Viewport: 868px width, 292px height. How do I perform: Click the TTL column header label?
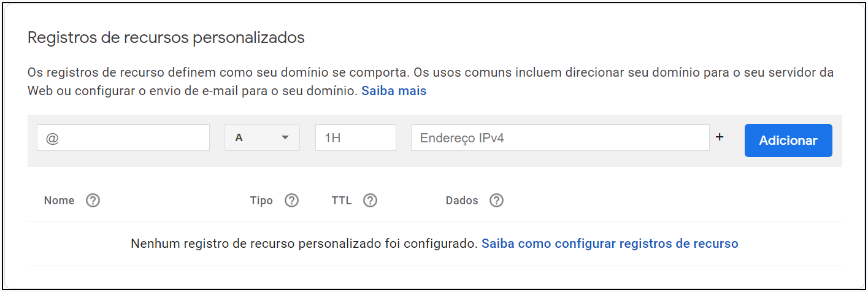(342, 201)
